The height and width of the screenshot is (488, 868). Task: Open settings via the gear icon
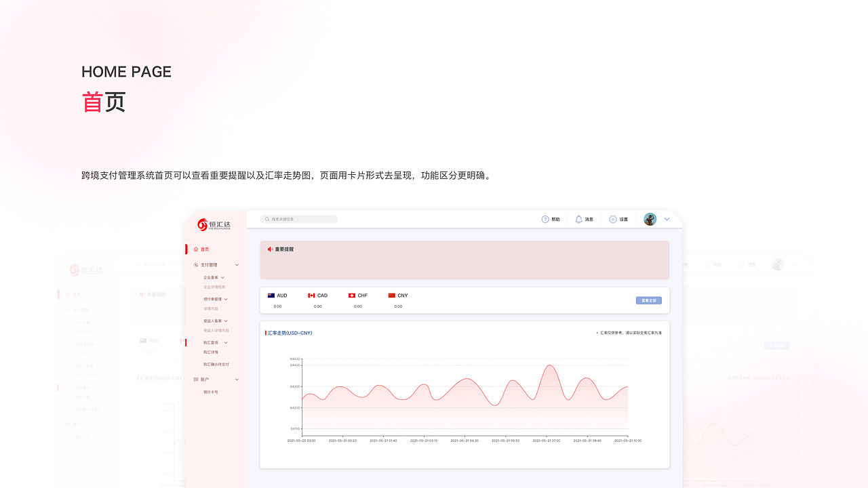[x=613, y=220]
